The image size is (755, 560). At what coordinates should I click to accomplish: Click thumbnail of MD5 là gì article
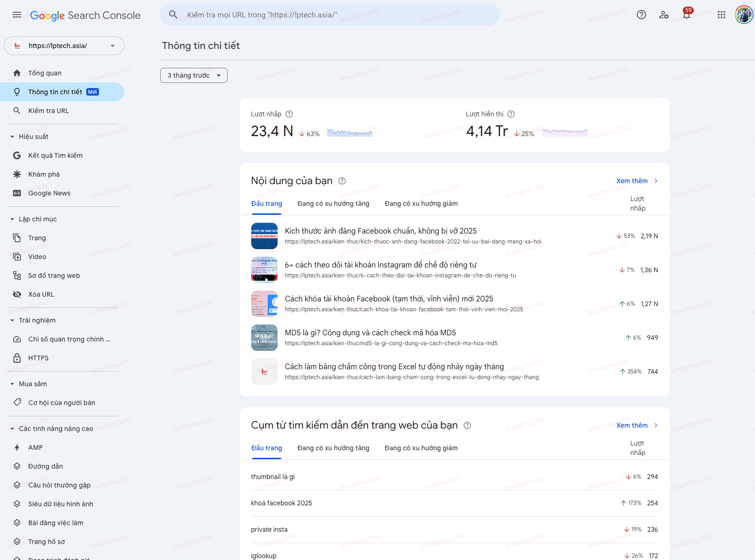point(264,338)
